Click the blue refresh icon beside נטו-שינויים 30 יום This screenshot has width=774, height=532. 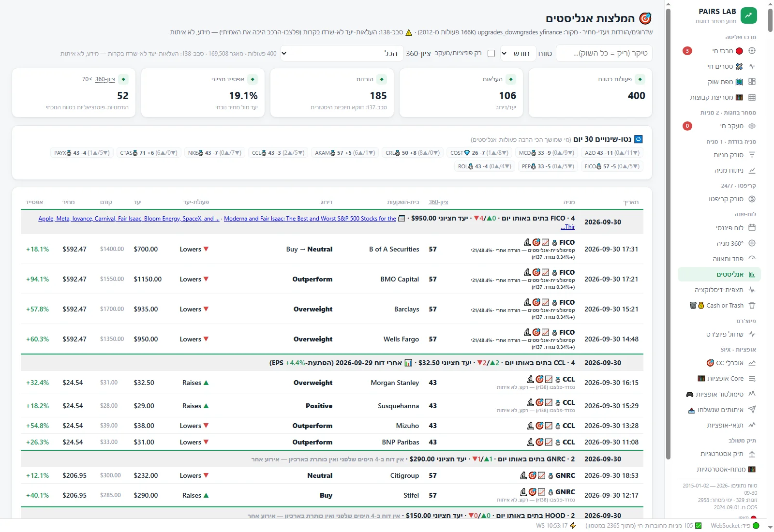pyautogui.click(x=638, y=139)
